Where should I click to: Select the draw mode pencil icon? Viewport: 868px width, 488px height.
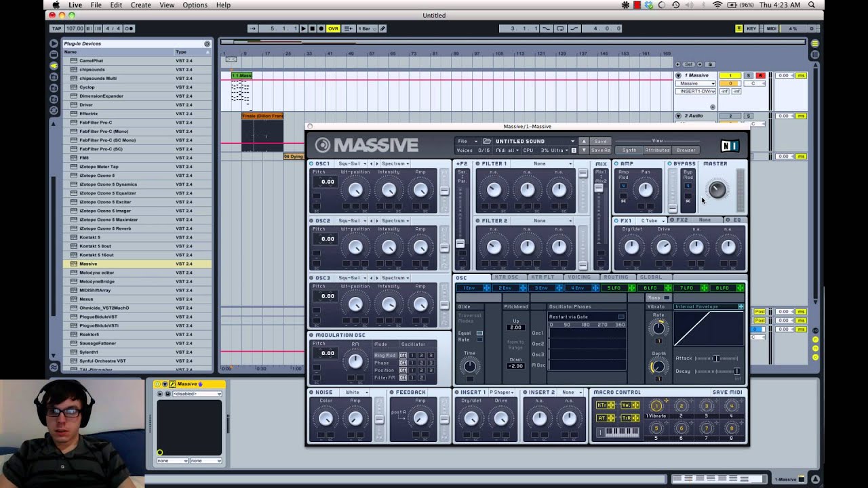click(382, 28)
